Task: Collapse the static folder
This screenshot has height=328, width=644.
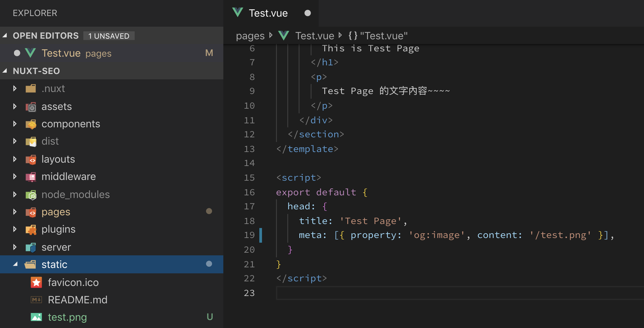Action: pyautogui.click(x=15, y=264)
